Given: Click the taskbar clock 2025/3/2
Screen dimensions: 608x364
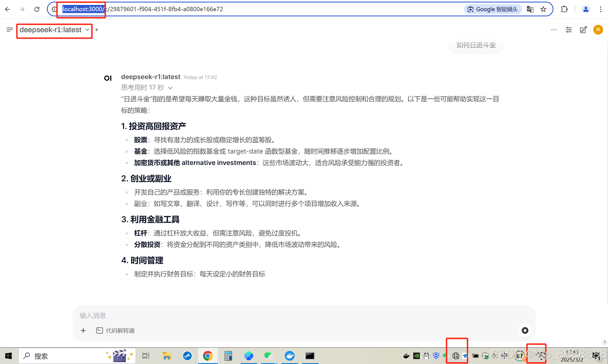Looking at the screenshot, I should 572,356.
